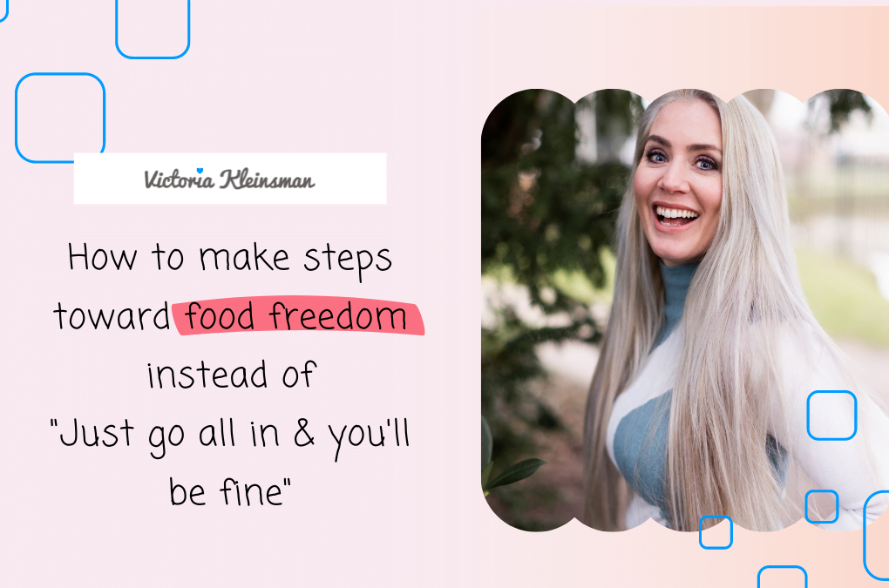Screen dimensions: 889x588
Task: Click the word "toward" in the headline
Action: tap(112, 317)
